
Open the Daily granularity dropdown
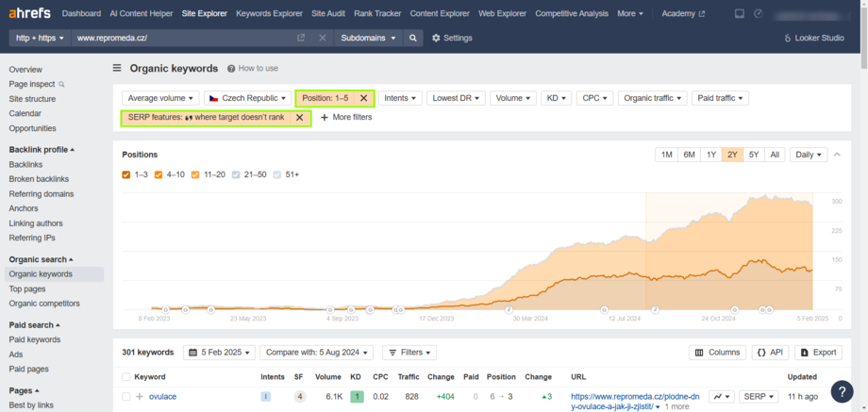[x=809, y=155]
